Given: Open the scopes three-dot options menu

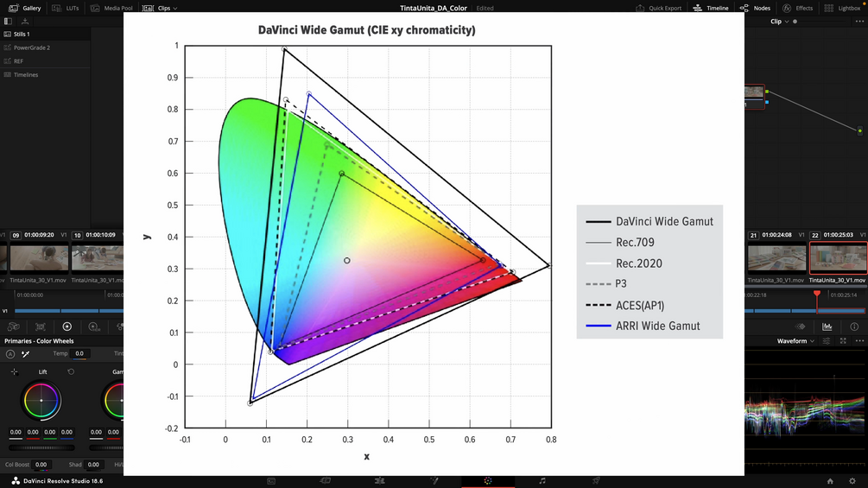Looking at the screenshot, I should [x=859, y=341].
